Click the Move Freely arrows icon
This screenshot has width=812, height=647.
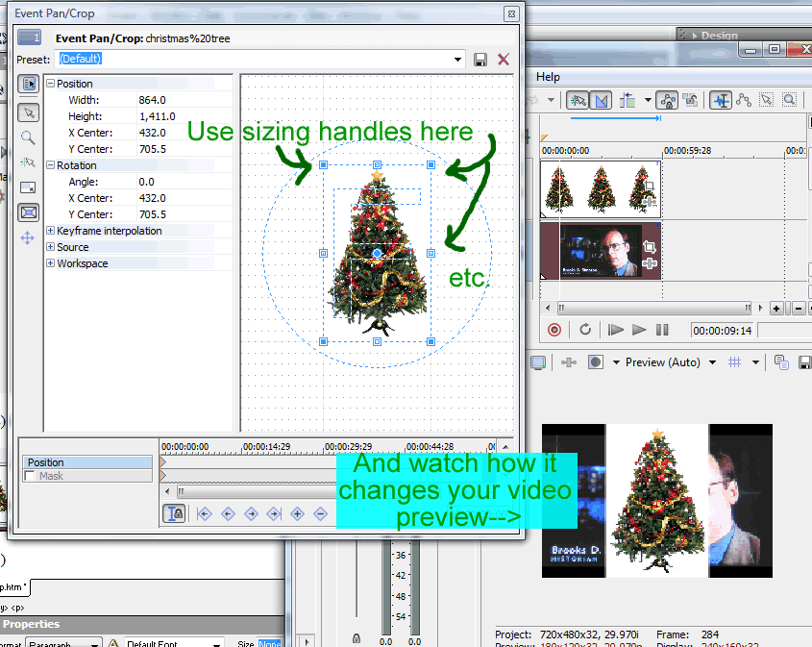(x=28, y=237)
